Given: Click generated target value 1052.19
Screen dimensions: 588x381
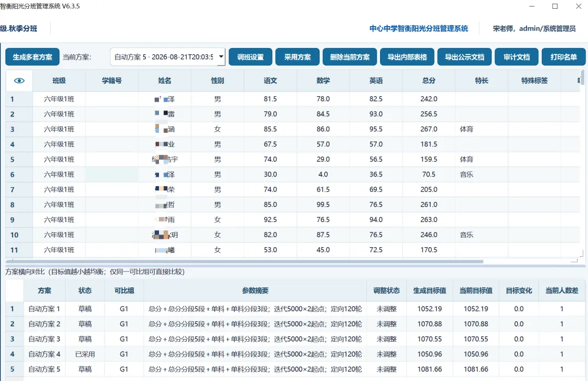Looking at the screenshot, I should [430, 309].
